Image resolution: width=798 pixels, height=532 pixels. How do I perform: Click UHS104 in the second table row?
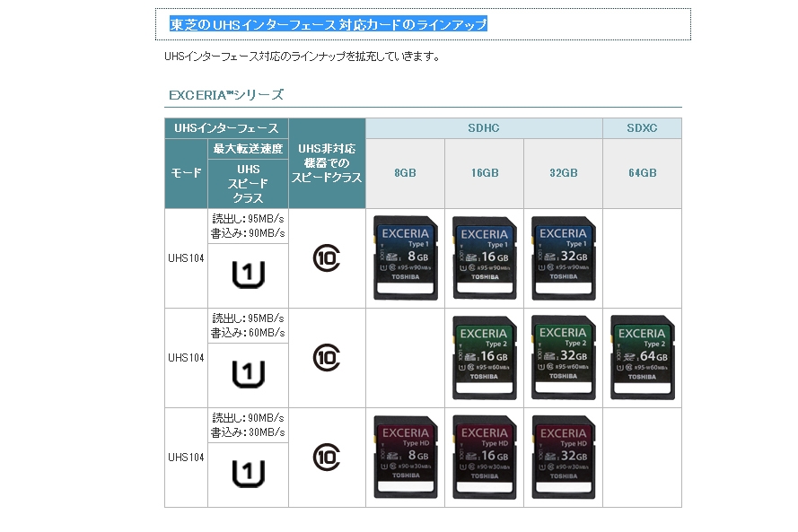click(x=187, y=358)
